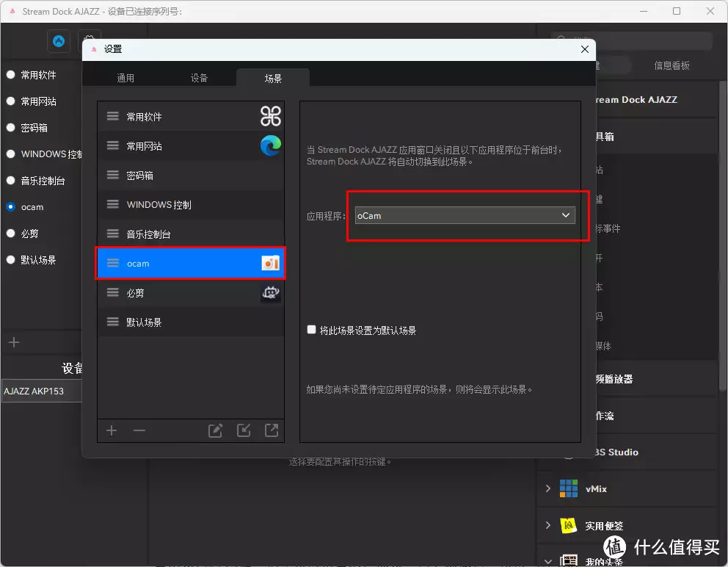Open the 应用程序 oCam dropdown
This screenshot has width=728, height=567.
coord(465,215)
